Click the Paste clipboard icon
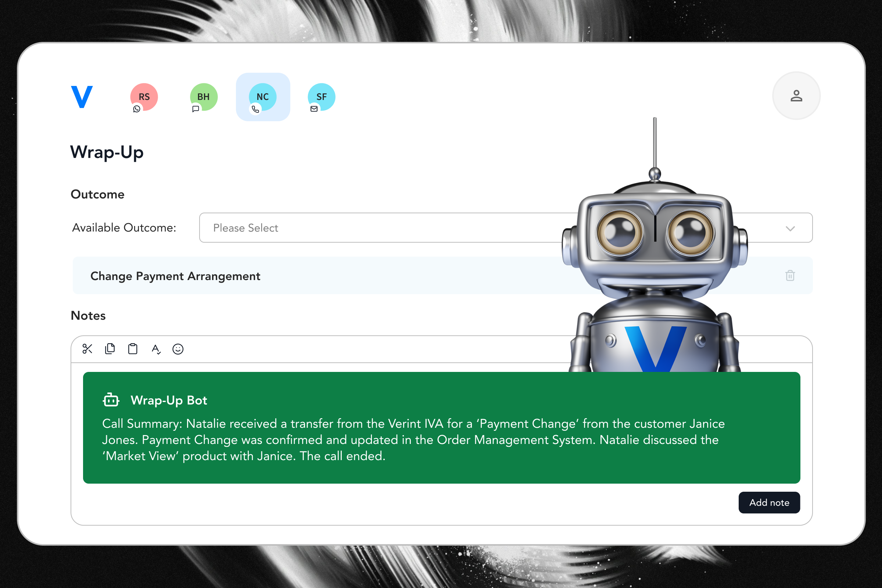 click(x=132, y=349)
